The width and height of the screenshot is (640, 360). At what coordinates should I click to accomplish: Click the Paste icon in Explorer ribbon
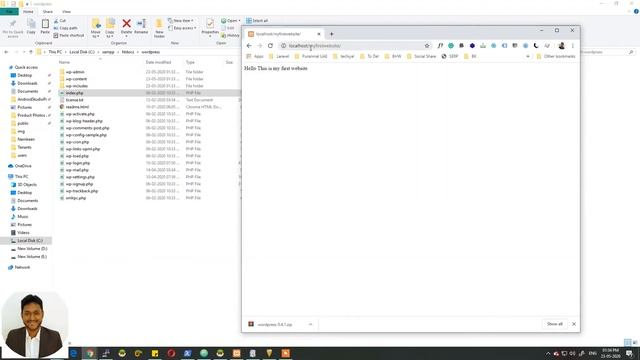pos(45,26)
